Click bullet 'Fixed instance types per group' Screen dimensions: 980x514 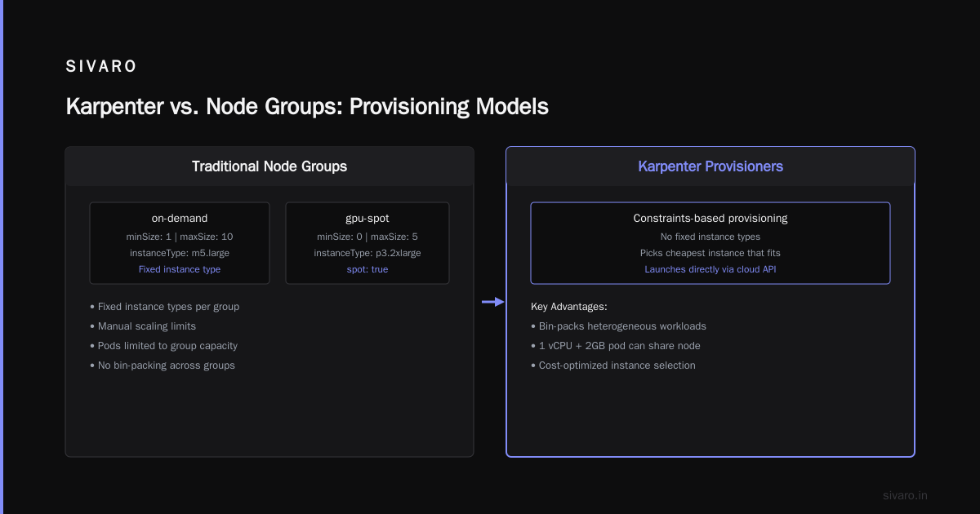coord(164,307)
